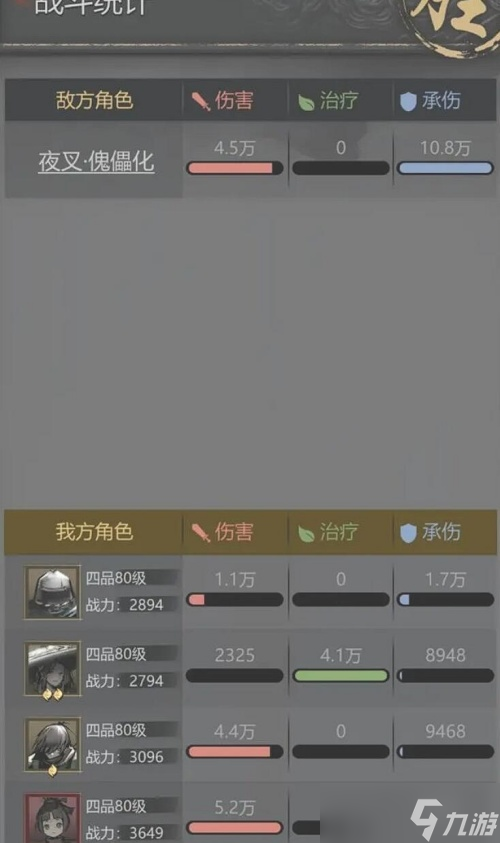Click the shield icon in 我方角色 承伤 header
The image size is (500, 843).
[x=408, y=533]
